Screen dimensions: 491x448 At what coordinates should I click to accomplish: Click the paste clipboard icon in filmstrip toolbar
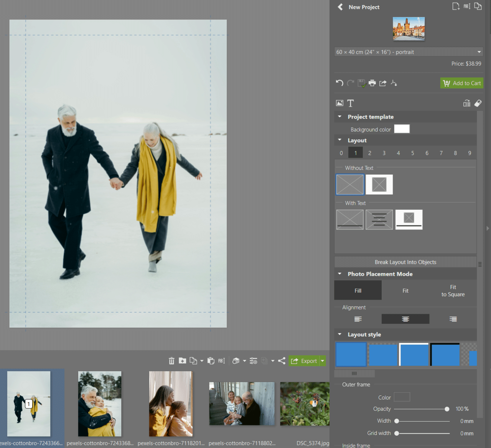[211, 361]
